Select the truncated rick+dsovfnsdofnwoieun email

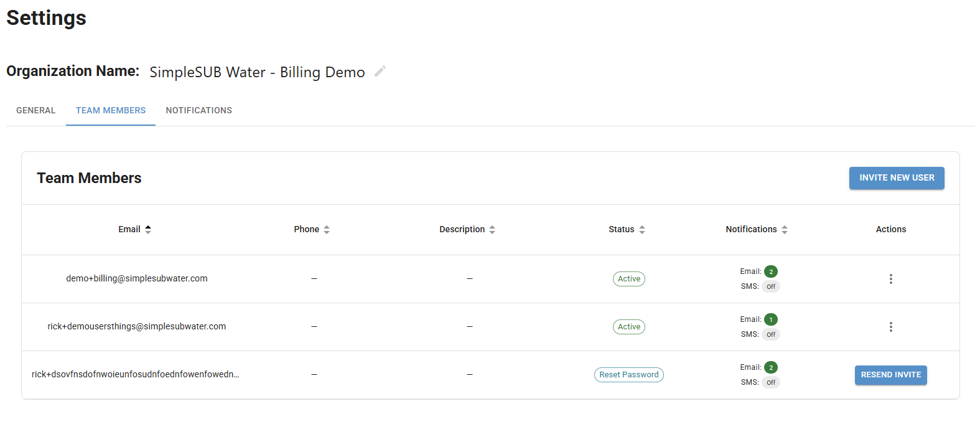136,374
